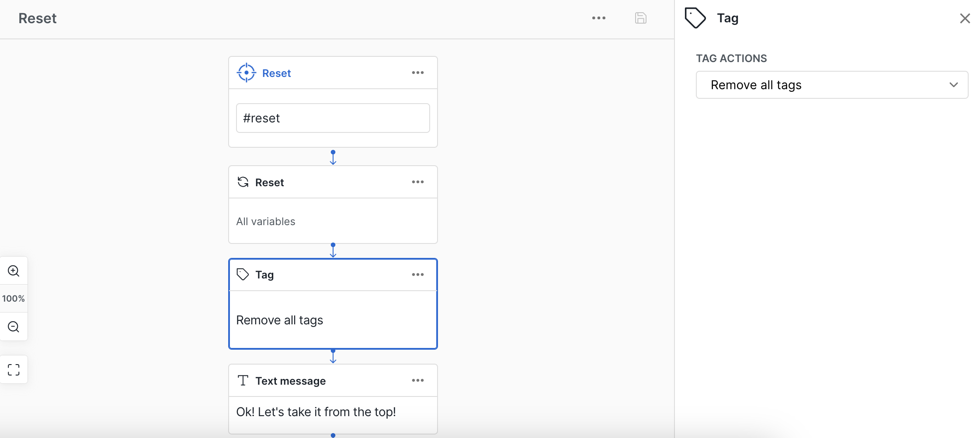Open the Tag node more options menu
Screen dimensions: 980x438
click(417, 275)
